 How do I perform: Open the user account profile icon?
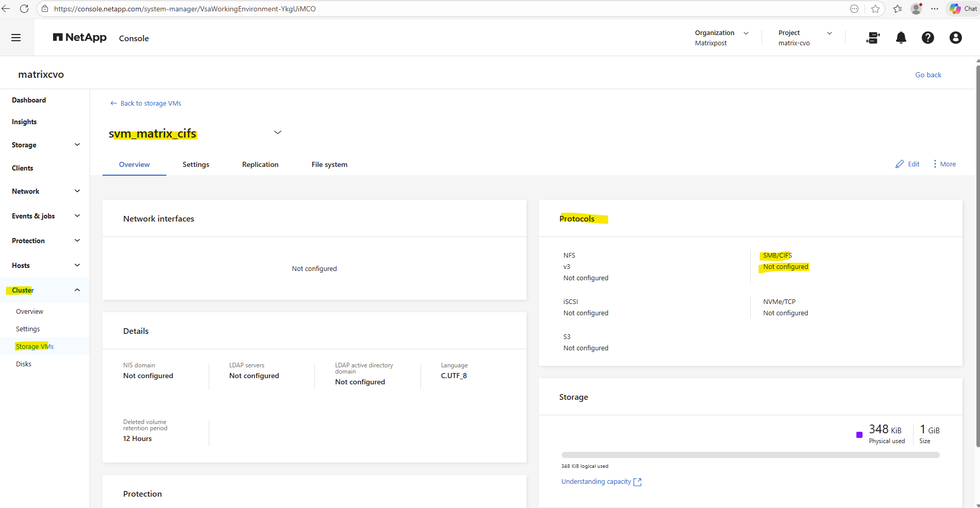[955, 38]
